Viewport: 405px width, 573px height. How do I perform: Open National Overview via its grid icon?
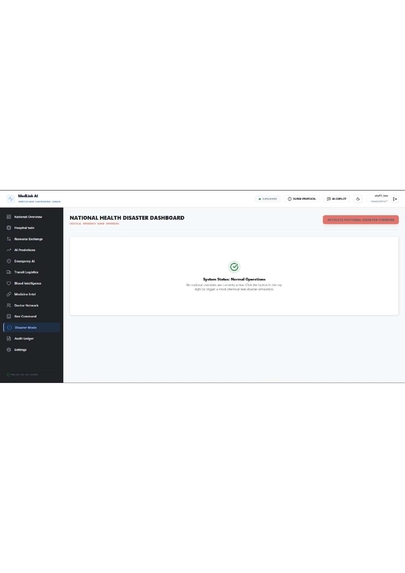[9, 217]
